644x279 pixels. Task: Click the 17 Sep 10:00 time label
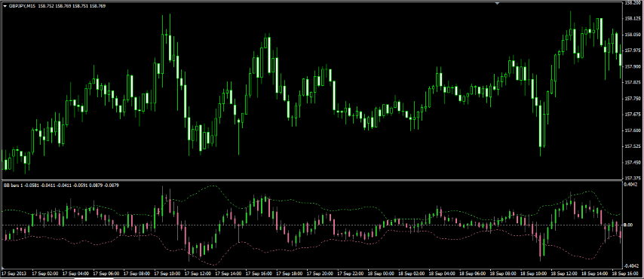167,273
